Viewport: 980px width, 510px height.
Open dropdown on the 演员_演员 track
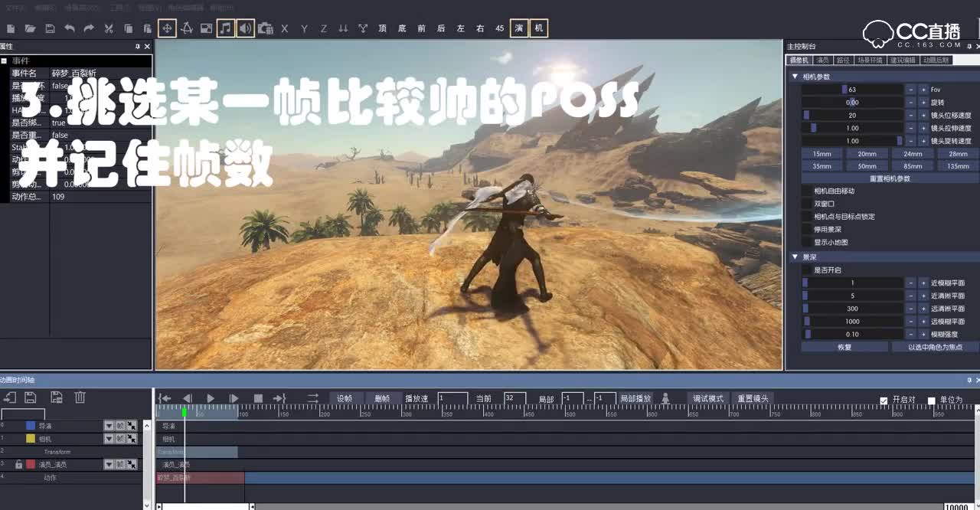pos(109,464)
